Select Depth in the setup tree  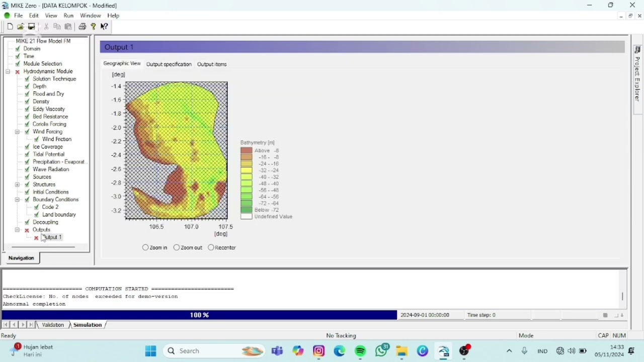click(40, 86)
